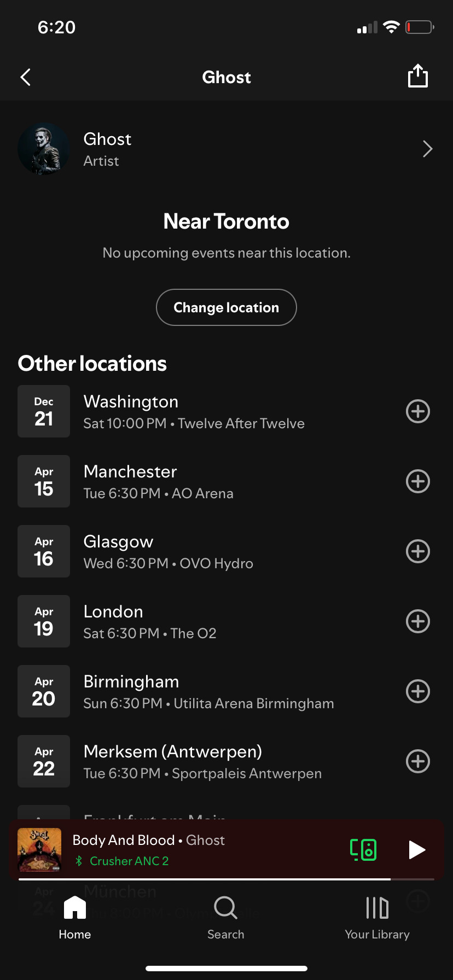Tap Body And Blood album art
The width and height of the screenshot is (453, 980).
coord(39,850)
